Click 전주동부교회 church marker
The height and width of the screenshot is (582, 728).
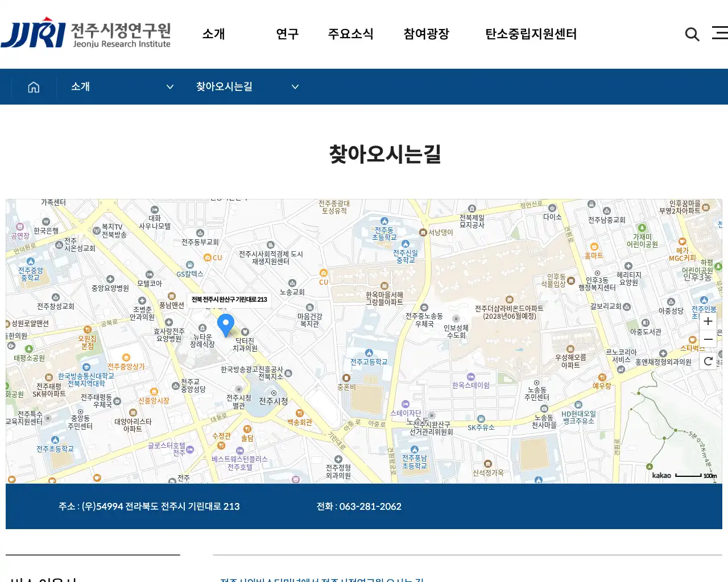click(200, 233)
